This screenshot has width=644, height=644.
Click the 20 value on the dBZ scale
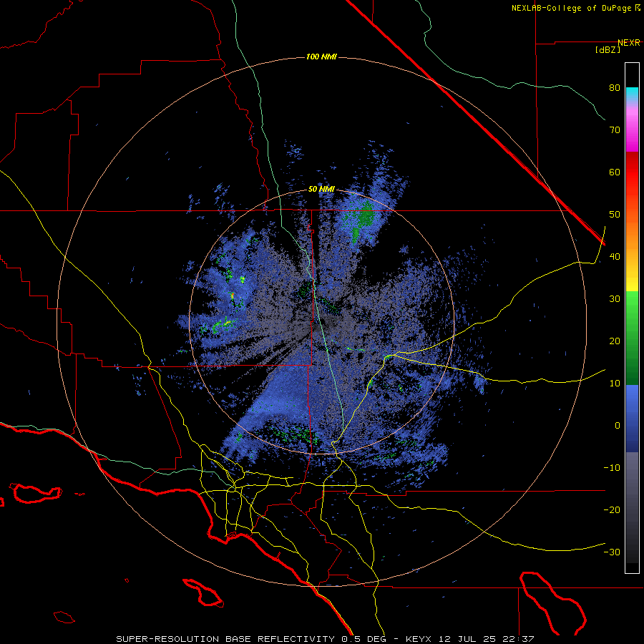(x=615, y=341)
